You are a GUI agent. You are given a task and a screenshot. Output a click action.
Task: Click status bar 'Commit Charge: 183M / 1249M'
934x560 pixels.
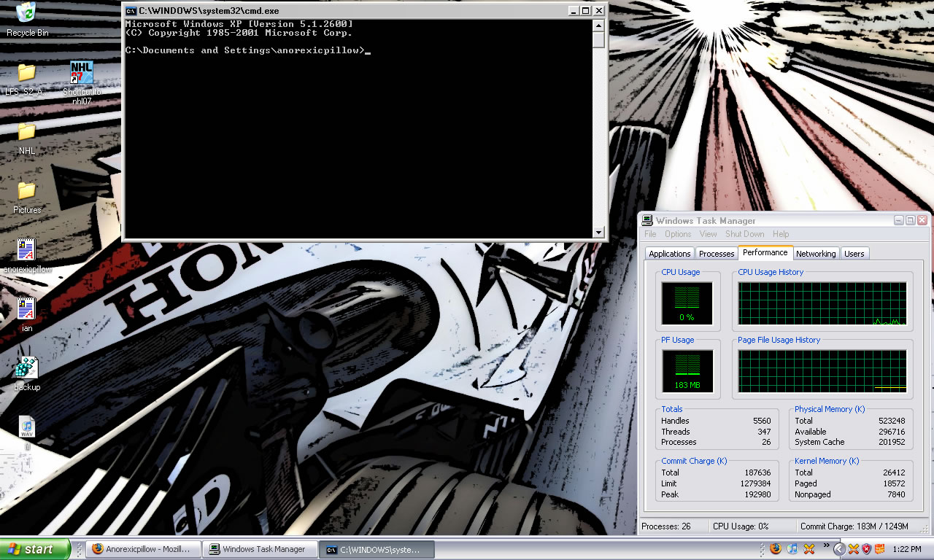tap(854, 526)
